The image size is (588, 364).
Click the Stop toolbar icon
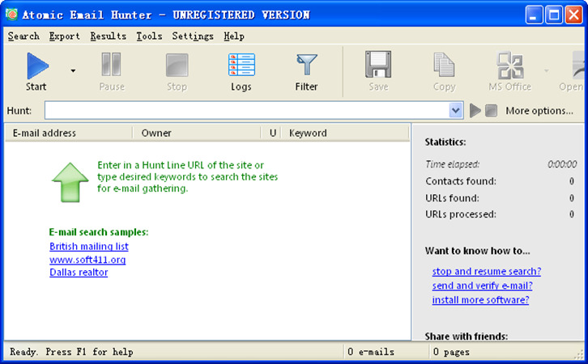point(177,66)
